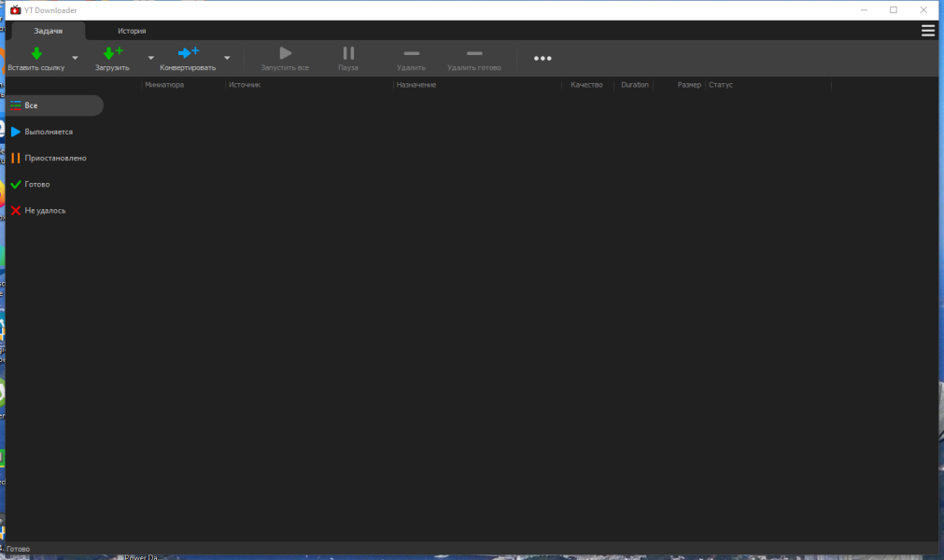Image resolution: width=944 pixels, height=560 pixels.
Task: Click the Конвертировать blue arrow icon
Action: click(189, 53)
